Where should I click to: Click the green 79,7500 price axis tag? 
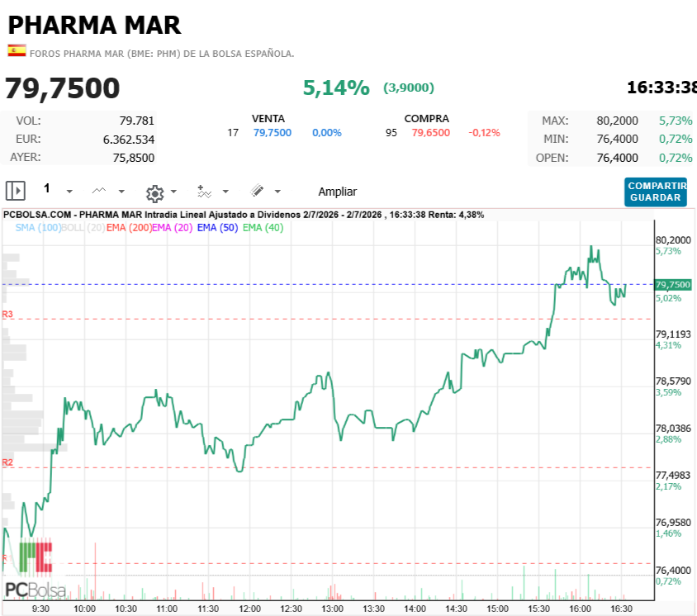(x=673, y=284)
